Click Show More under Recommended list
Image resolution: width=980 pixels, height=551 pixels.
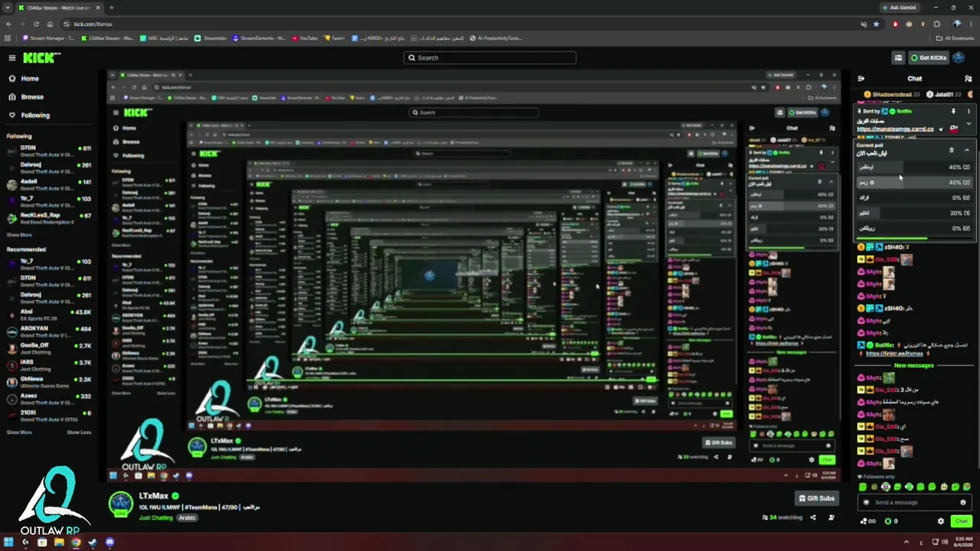point(19,432)
